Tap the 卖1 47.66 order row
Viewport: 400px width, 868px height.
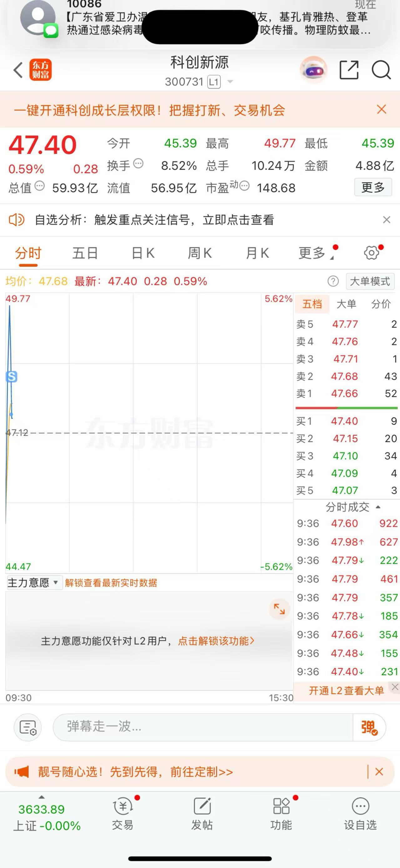(x=347, y=393)
